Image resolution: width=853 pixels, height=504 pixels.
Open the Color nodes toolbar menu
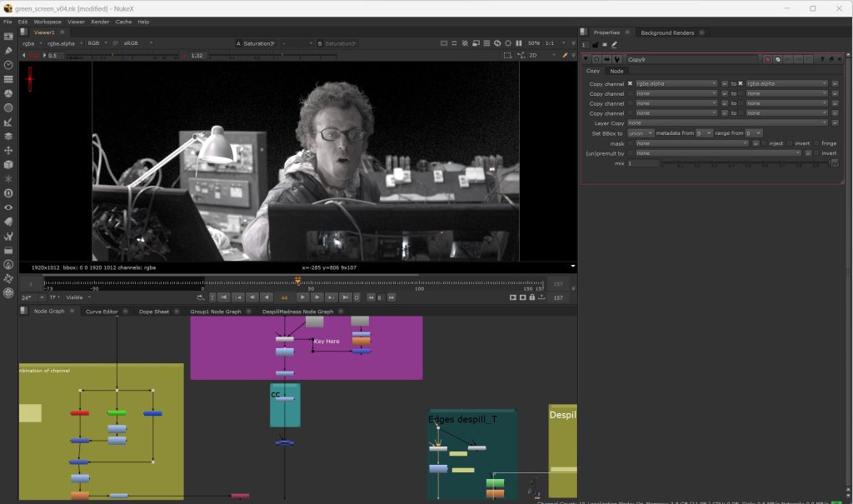point(8,93)
